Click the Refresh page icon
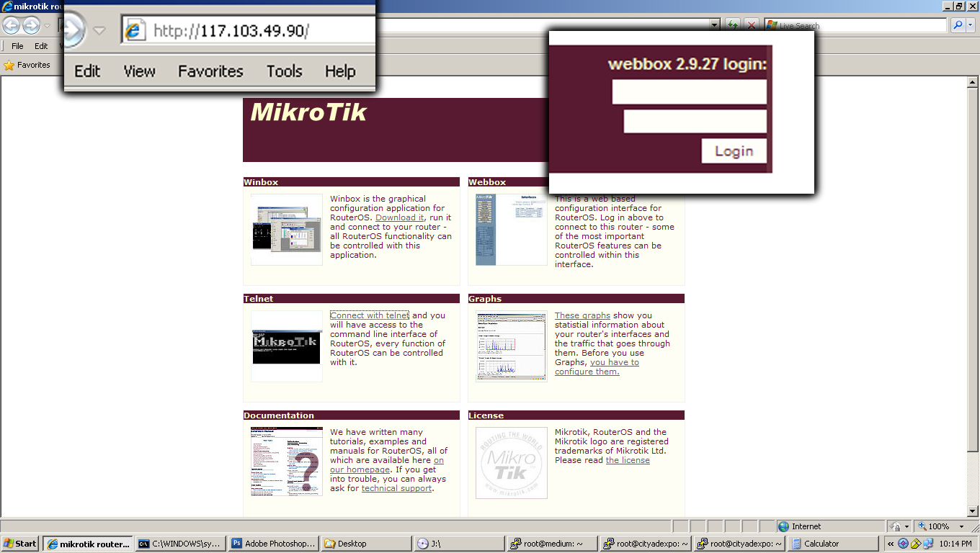This screenshot has width=980, height=553. 733,25
